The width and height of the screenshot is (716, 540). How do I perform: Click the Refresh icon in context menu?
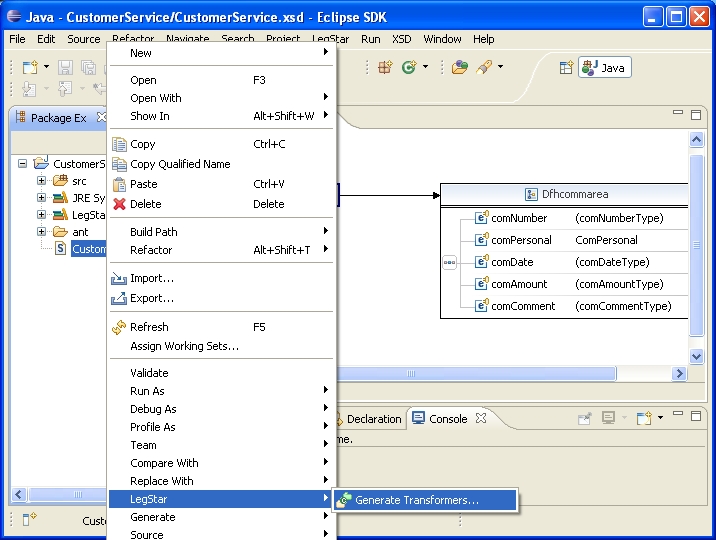119,327
